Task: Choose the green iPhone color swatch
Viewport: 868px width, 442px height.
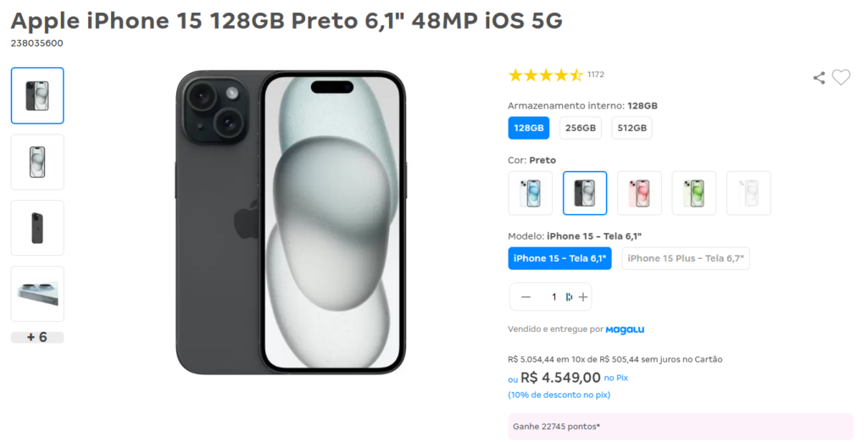Action: coord(693,193)
